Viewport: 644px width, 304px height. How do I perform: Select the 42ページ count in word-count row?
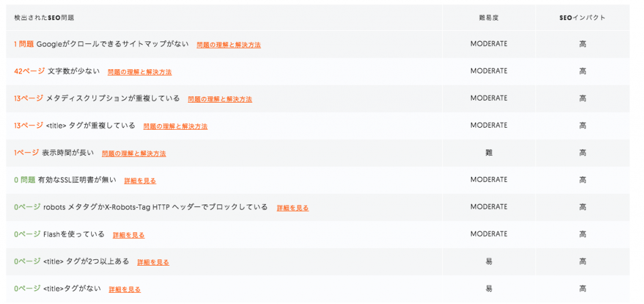pyautogui.click(x=29, y=70)
